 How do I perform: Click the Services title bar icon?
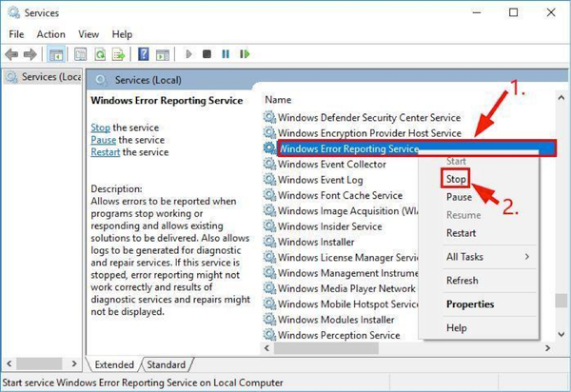[14, 12]
